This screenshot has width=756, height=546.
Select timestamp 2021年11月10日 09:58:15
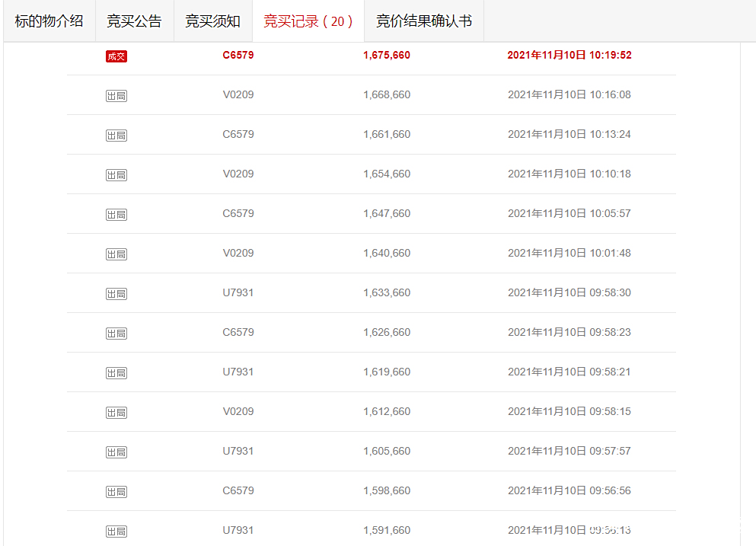[x=569, y=411]
